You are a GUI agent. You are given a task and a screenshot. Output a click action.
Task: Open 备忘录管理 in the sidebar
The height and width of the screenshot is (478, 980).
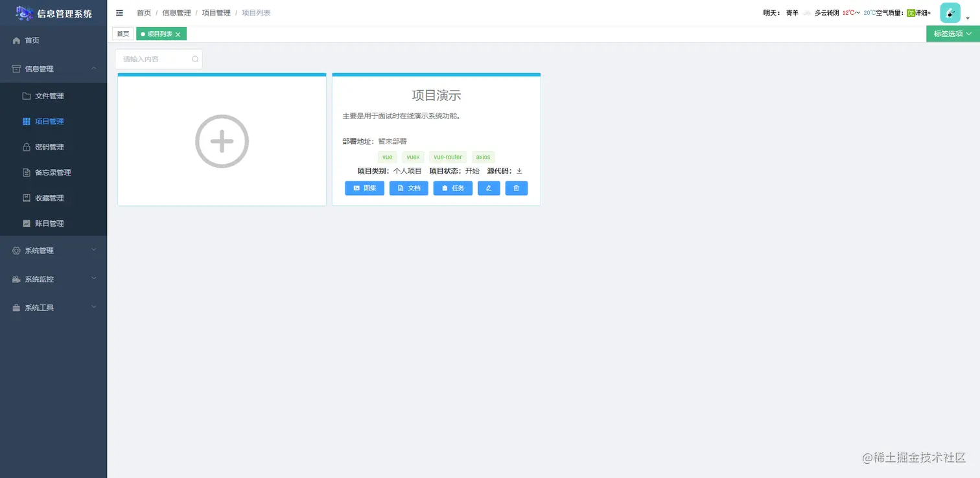[53, 172]
